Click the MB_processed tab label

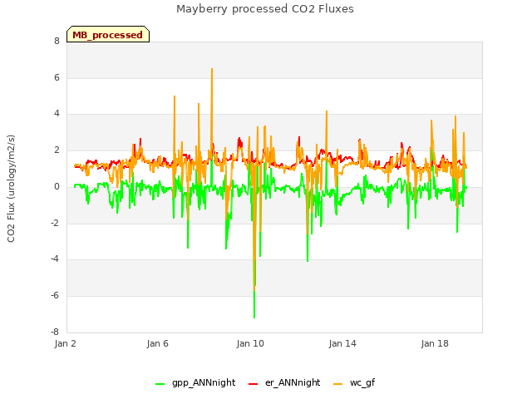pos(107,35)
